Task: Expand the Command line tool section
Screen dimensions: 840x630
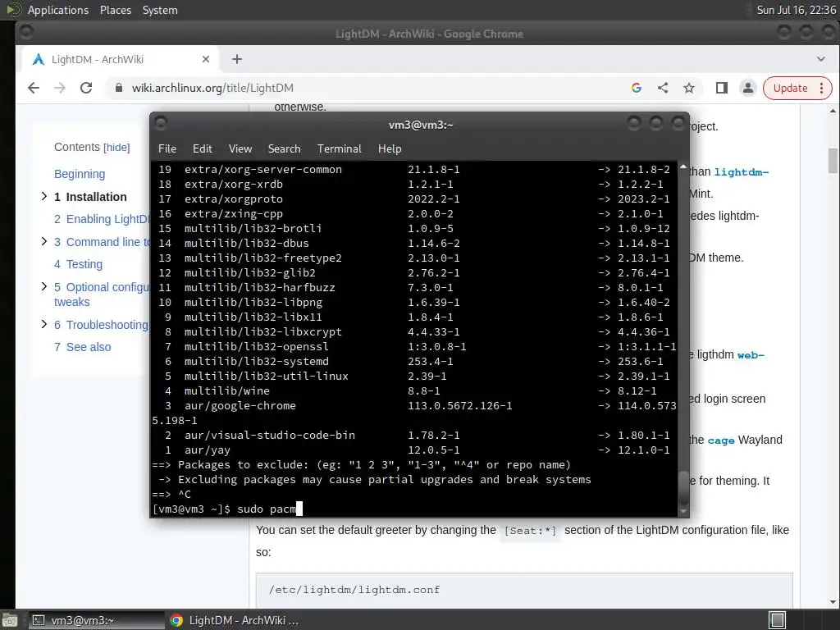Action: click(44, 242)
